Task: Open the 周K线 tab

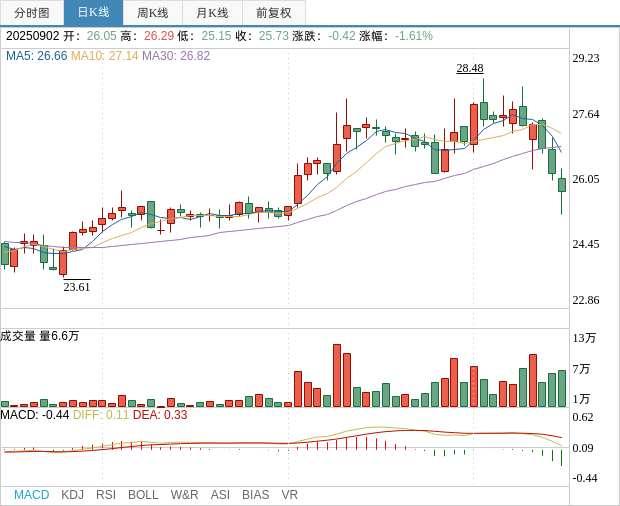Action: (153, 13)
